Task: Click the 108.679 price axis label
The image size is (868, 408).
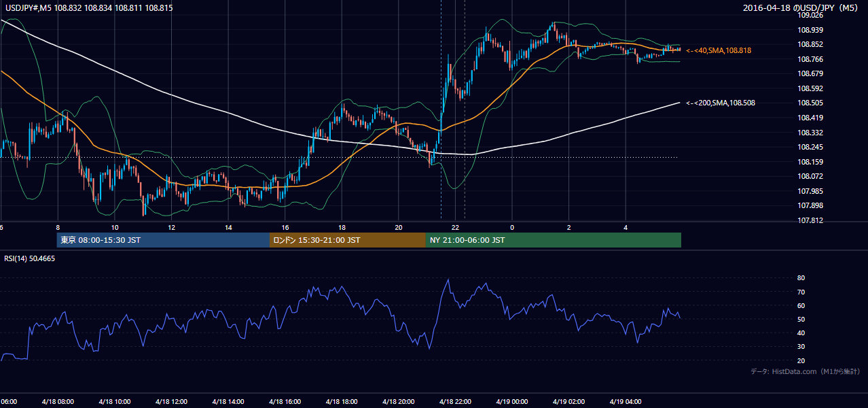Action: (810, 73)
